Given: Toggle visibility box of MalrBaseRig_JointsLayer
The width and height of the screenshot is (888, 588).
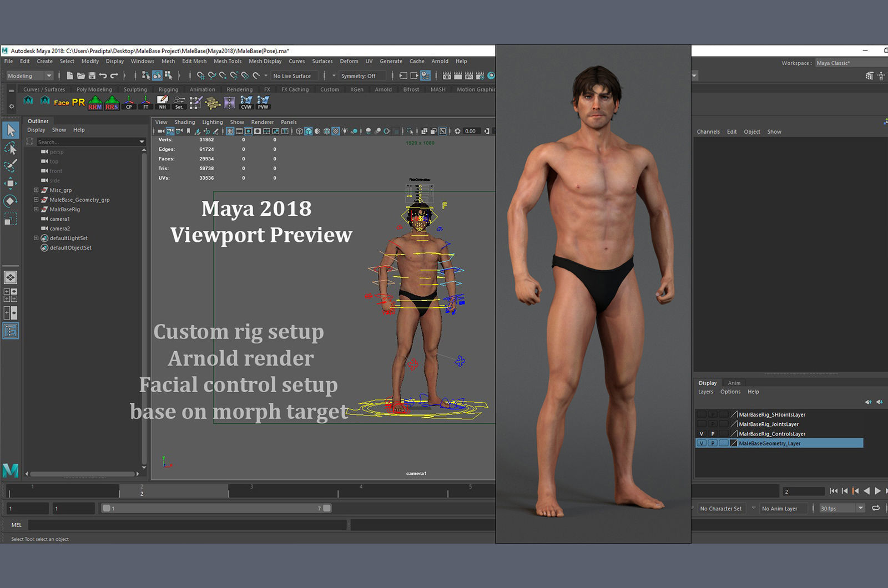Looking at the screenshot, I should coord(702,424).
